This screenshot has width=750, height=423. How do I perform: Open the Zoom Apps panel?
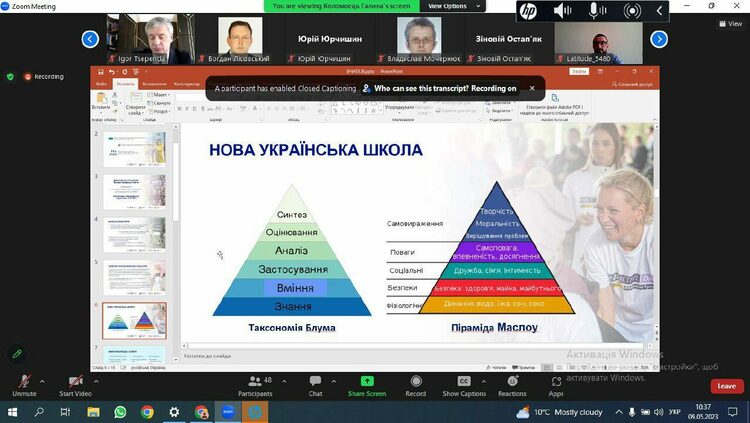[556, 382]
